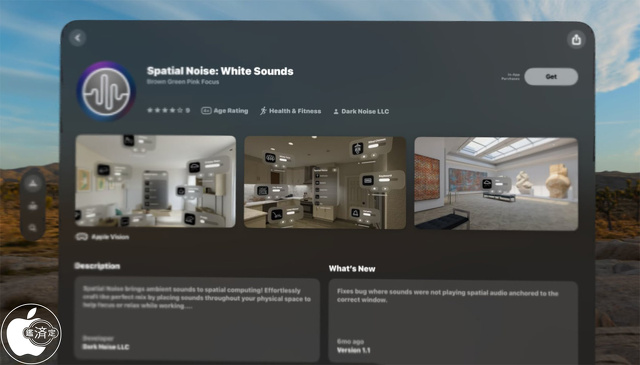Go back with the chevron button
640x365 pixels.
coord(78,38)
